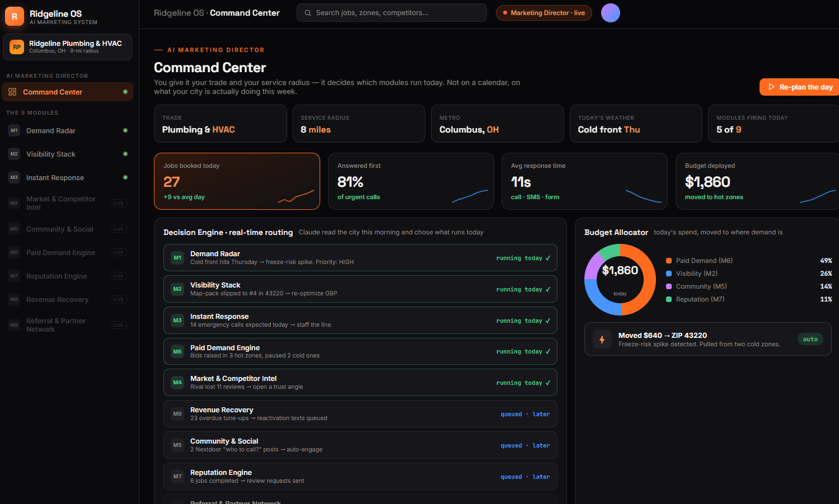This screenshot has height=504, width=839.
Task: Click the Budget deployed $1,860 card
Action: click(x=757, y=181)
